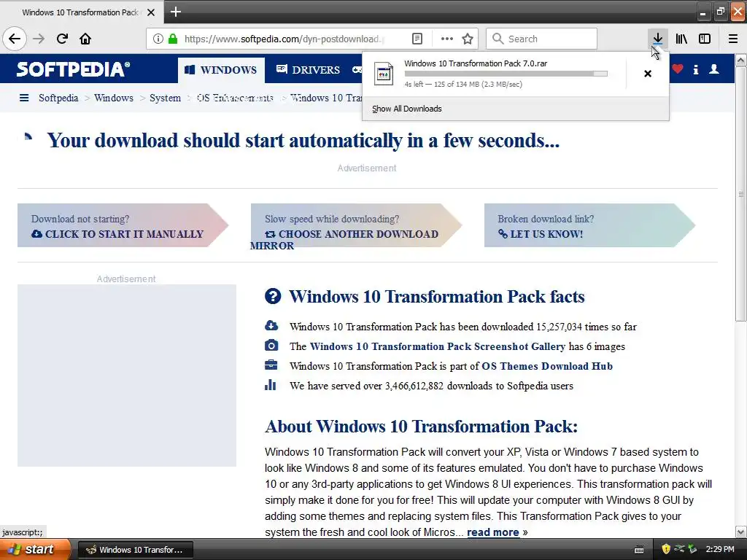
Task: Switch to the DRIVERS section tab
Action: coord(309,69)
